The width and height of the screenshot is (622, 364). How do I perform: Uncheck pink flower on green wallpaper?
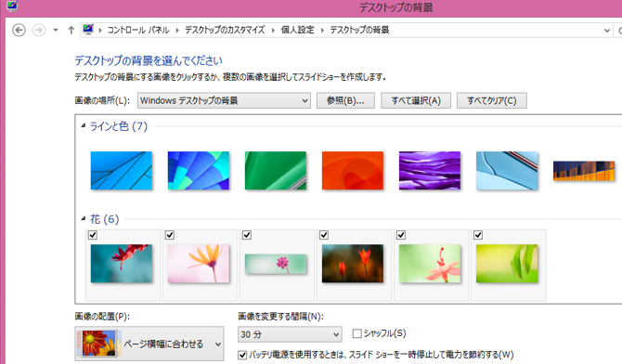click(401, 235)
